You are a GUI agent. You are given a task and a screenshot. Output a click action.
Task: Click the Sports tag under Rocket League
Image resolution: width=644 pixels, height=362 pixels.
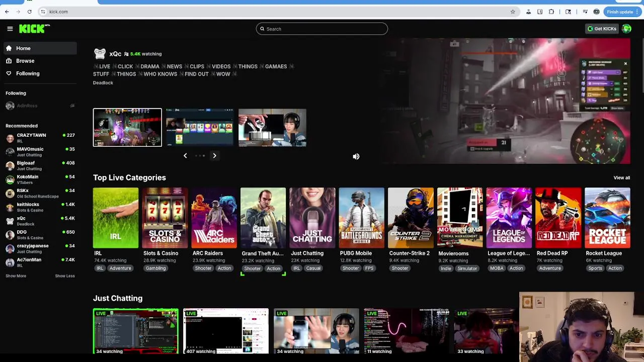coord(595,268)
